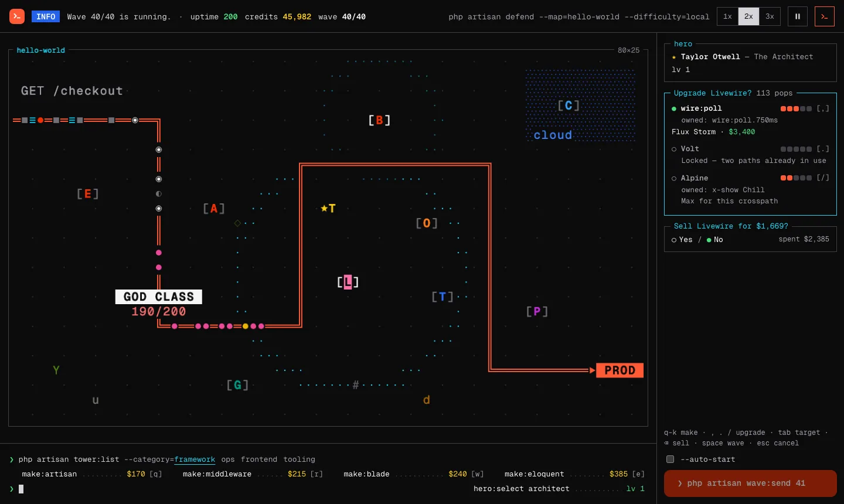The height and width of the screenshot is (504, 844).
Task: Set game speed to 3x
Action: (770, 16)
